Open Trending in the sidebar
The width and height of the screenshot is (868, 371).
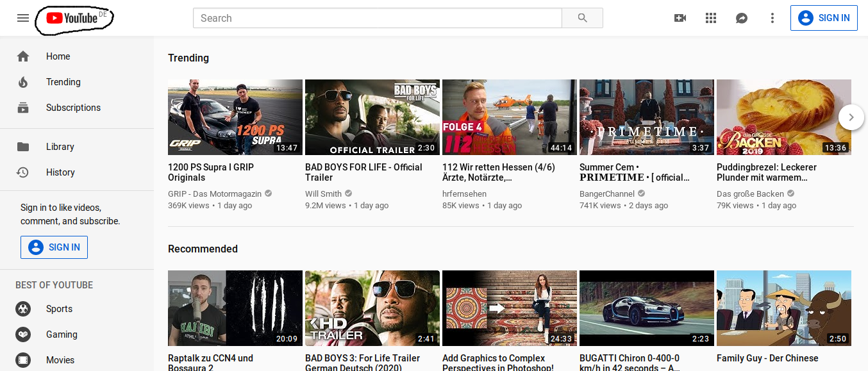[77, 82]
